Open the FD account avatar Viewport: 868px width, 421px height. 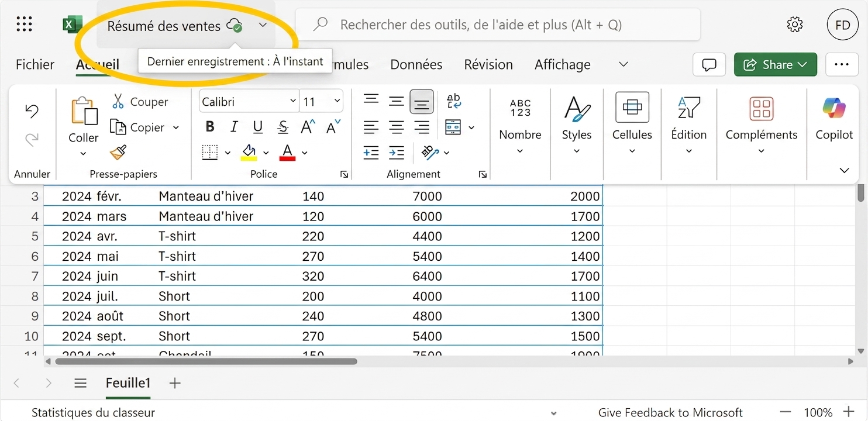[x=842, y=25]
